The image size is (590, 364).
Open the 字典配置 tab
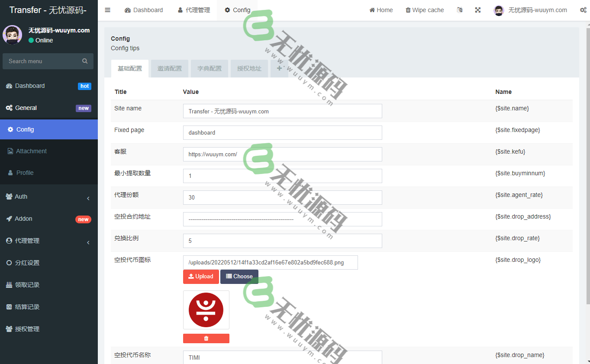click(x=209, y=68)
